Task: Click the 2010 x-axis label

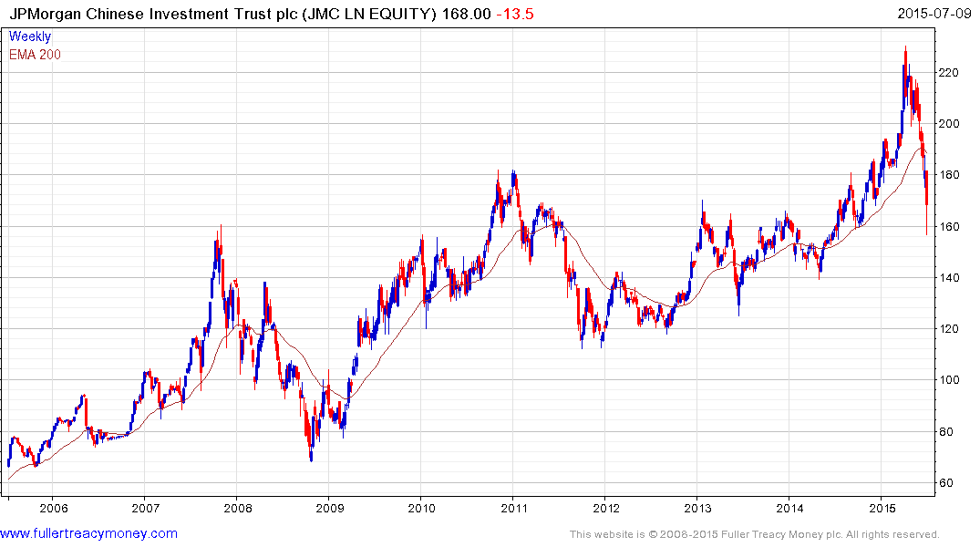Action: (x=421, y=508)
